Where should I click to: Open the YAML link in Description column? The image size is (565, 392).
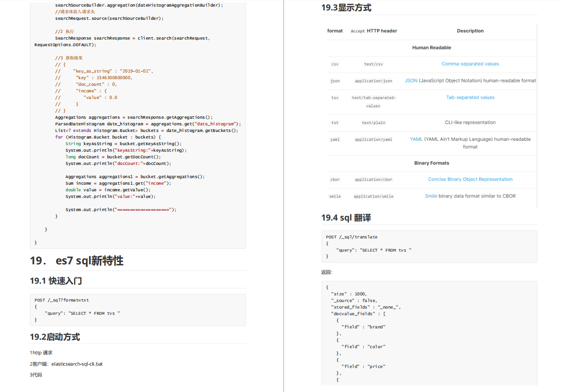click(x=416, y=139)
